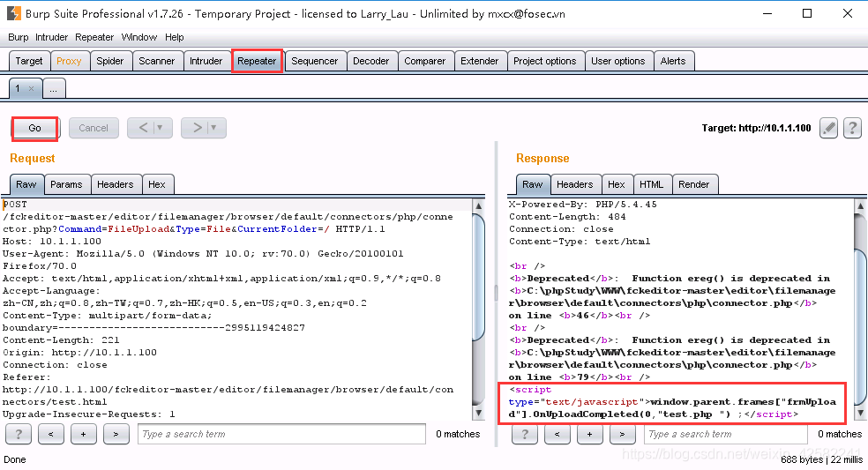The image size is (868, 470).
Task: Open the User options tab
Action: click(x=617, y=61)
